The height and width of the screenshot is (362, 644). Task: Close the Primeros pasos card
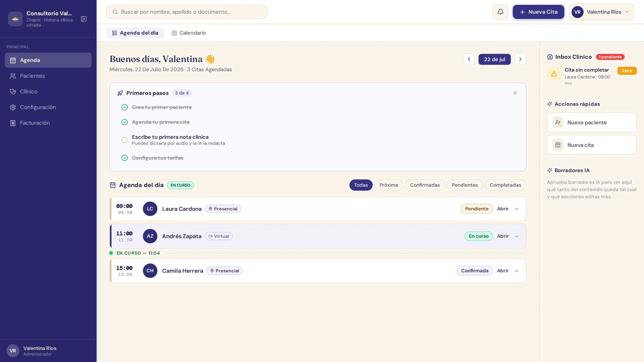pyautogui.click(x=515, y=93)
